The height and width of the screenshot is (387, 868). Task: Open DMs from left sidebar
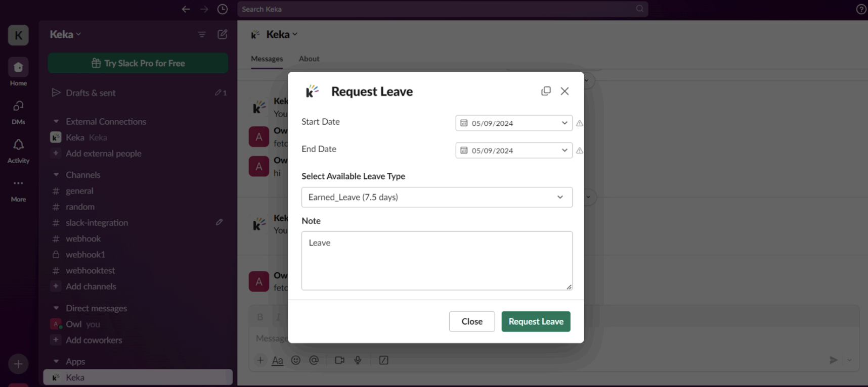pyautogui.click(x=18, y=112)
